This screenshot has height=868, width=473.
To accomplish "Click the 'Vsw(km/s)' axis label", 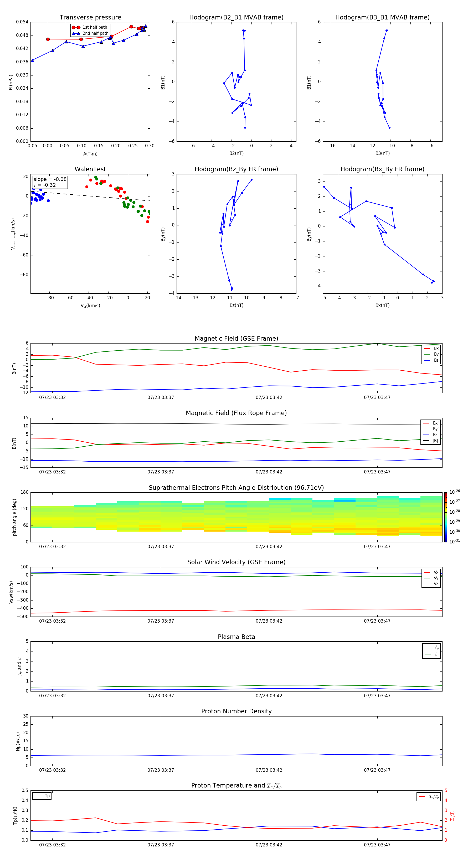I will point(11,592).
